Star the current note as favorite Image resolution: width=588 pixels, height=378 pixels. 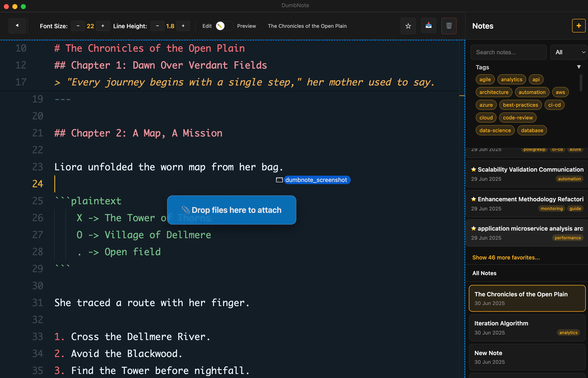tap(408, 26)
